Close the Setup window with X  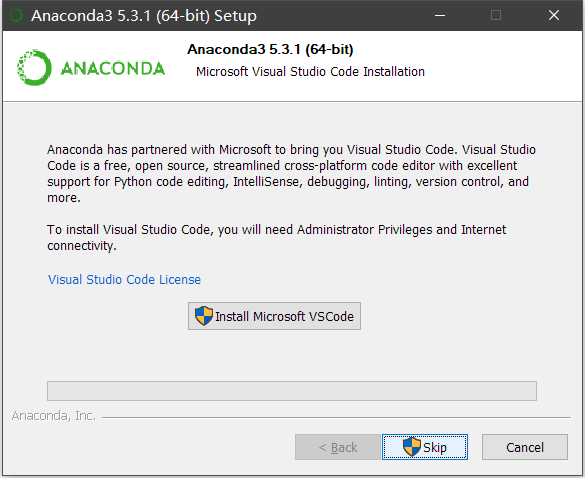click(x=554, y=15)
